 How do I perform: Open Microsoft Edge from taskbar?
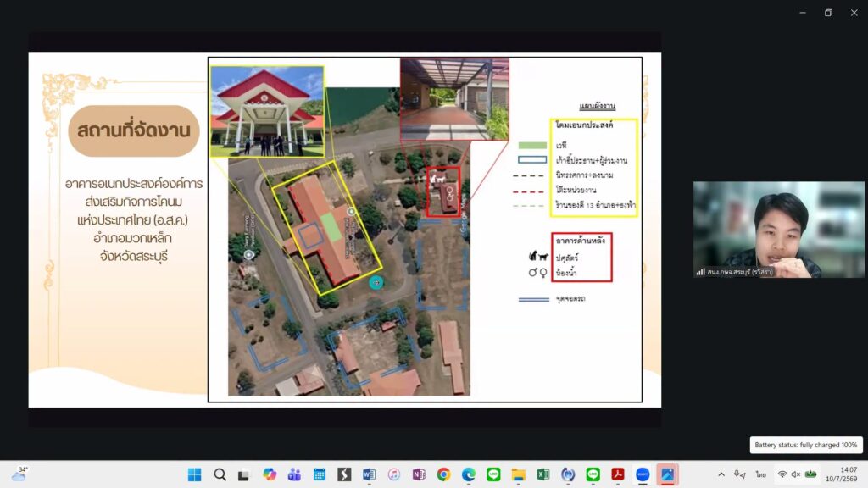468,474
